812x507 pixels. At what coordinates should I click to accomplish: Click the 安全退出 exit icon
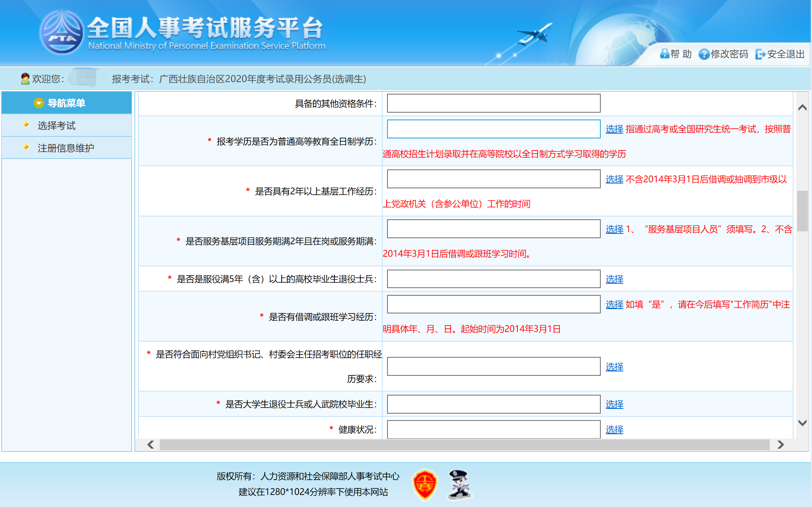point(760,54)
